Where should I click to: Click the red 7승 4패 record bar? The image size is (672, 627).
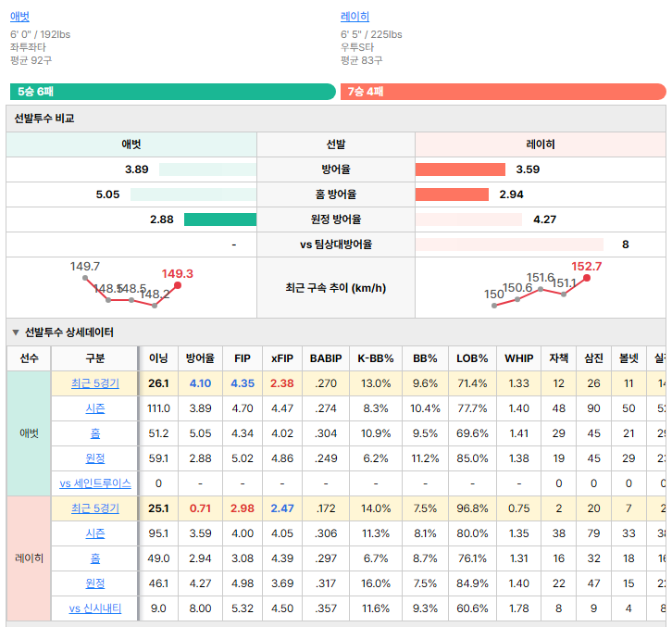(x=504, y=92)
